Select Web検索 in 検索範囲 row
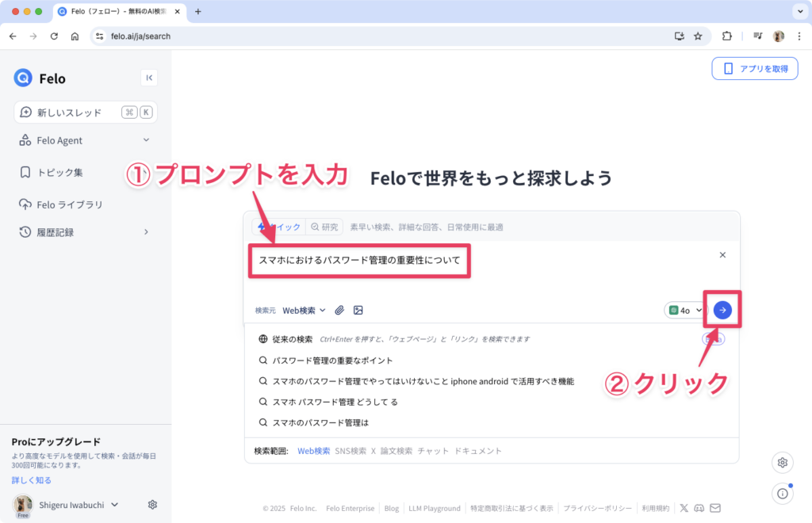The image size is (812, 523). tap(313, 451)
